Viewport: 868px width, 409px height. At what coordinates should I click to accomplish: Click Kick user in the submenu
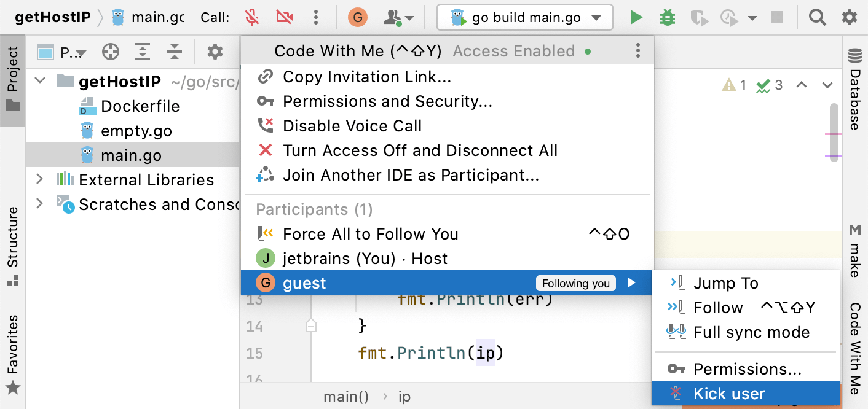click(729, 394)
